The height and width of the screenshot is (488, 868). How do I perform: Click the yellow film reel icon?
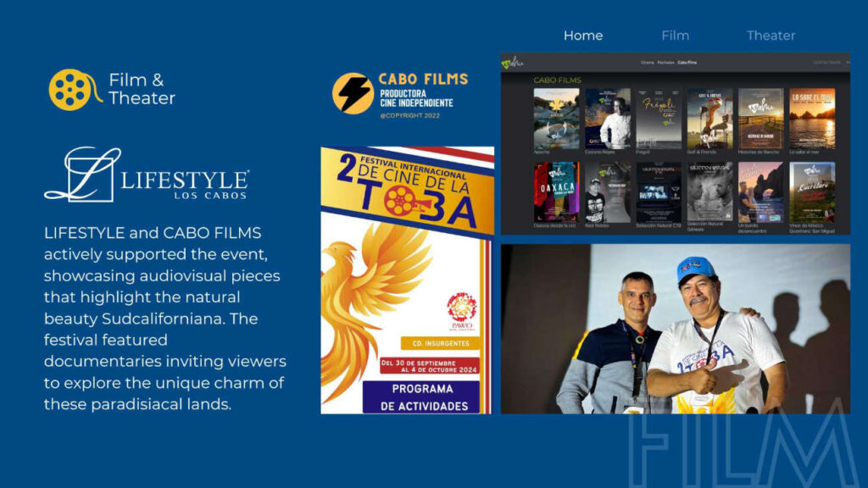[75, 90]
